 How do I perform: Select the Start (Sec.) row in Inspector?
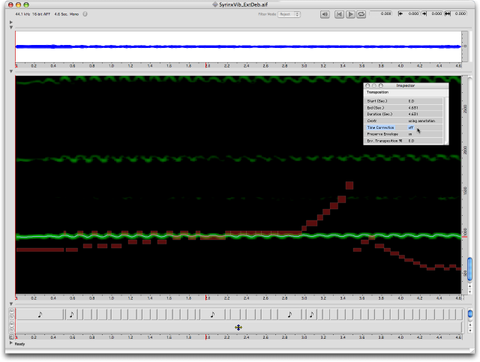tap(404, 101)
